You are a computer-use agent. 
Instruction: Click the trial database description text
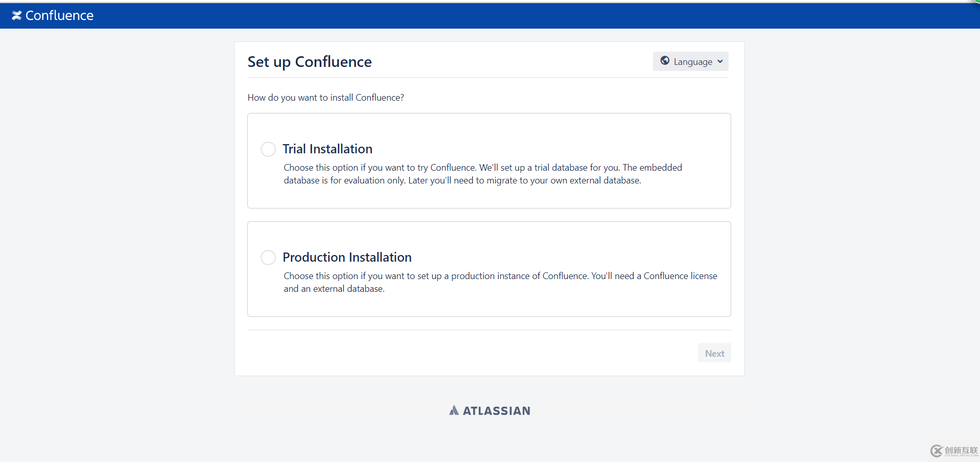483,174
